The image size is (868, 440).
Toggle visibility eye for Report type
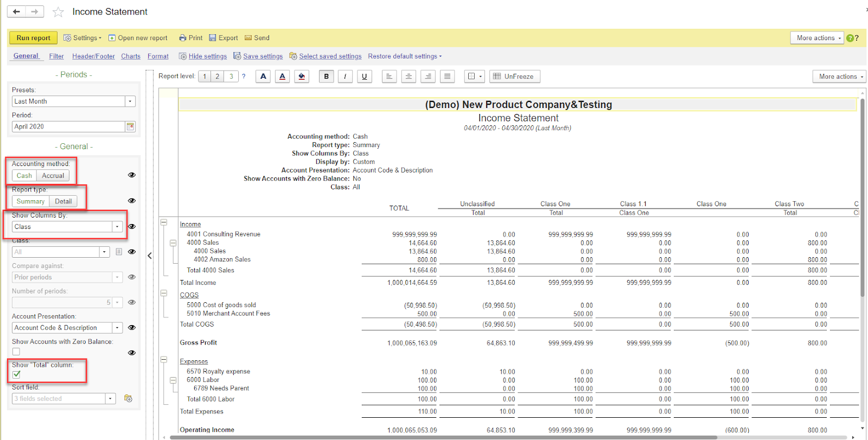pos(131,201)
